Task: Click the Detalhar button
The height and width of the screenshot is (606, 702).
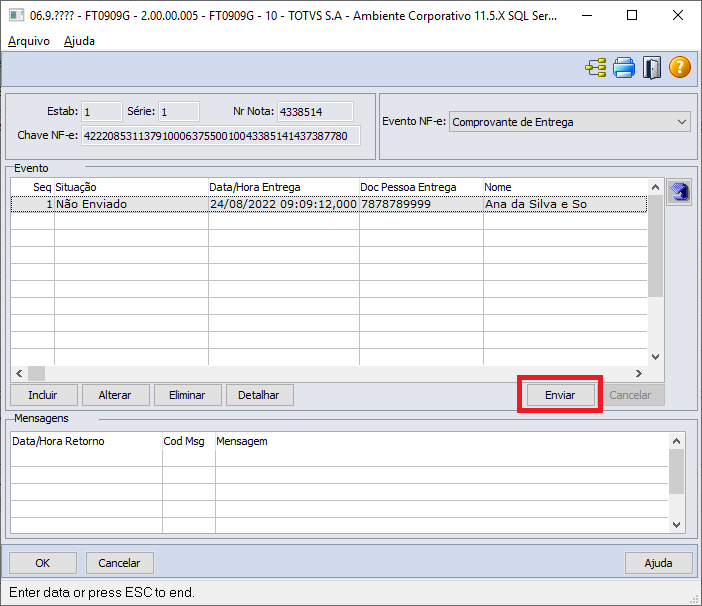Action: [x=259, y=395]
